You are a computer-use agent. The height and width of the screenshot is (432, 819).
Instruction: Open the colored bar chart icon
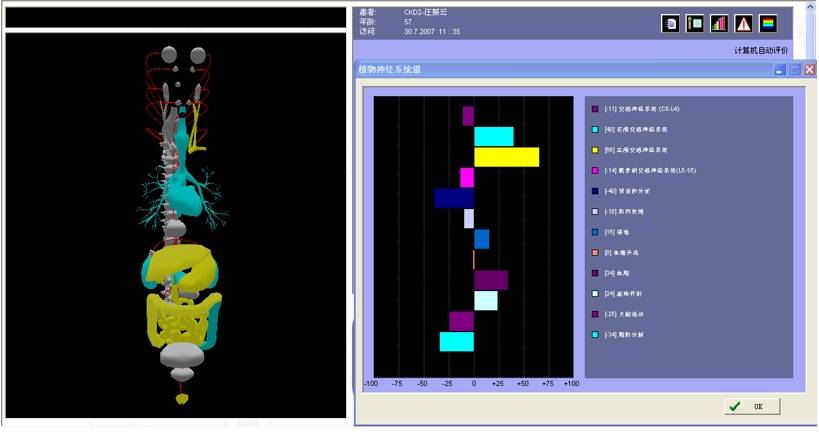[719, 23]
